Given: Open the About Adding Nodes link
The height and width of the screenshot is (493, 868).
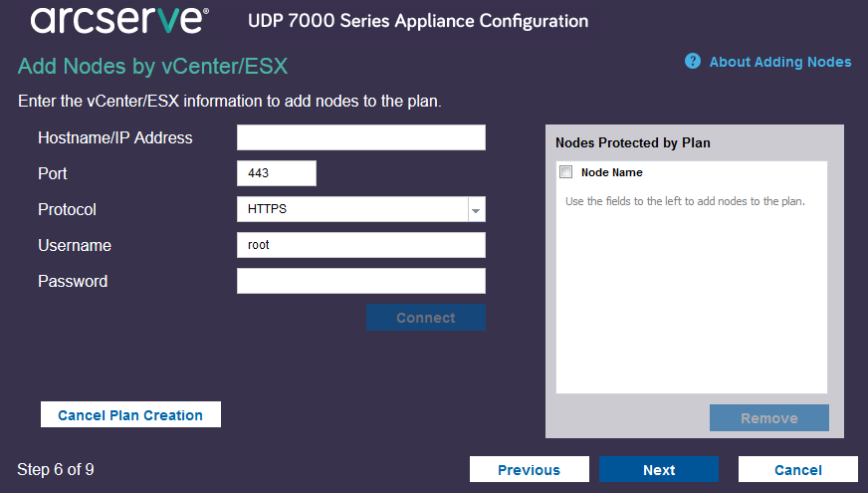Looking at the screenshot, I should [779, 62].
